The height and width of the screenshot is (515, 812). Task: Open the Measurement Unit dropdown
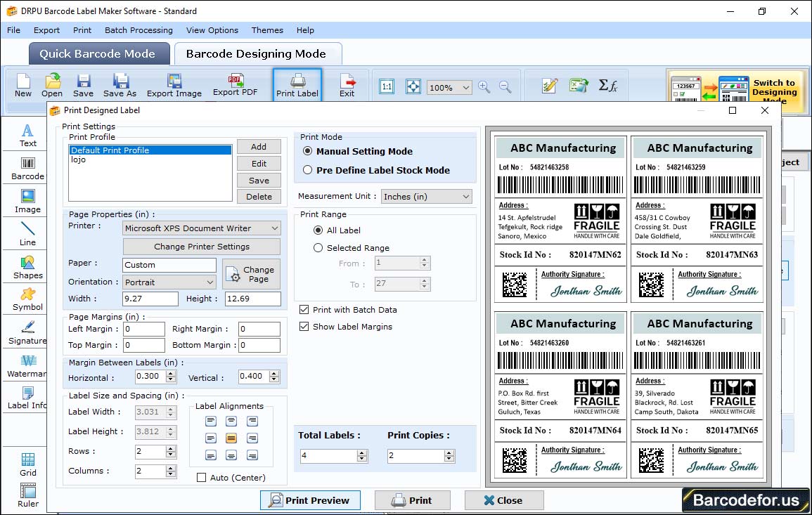pos(427,197)
